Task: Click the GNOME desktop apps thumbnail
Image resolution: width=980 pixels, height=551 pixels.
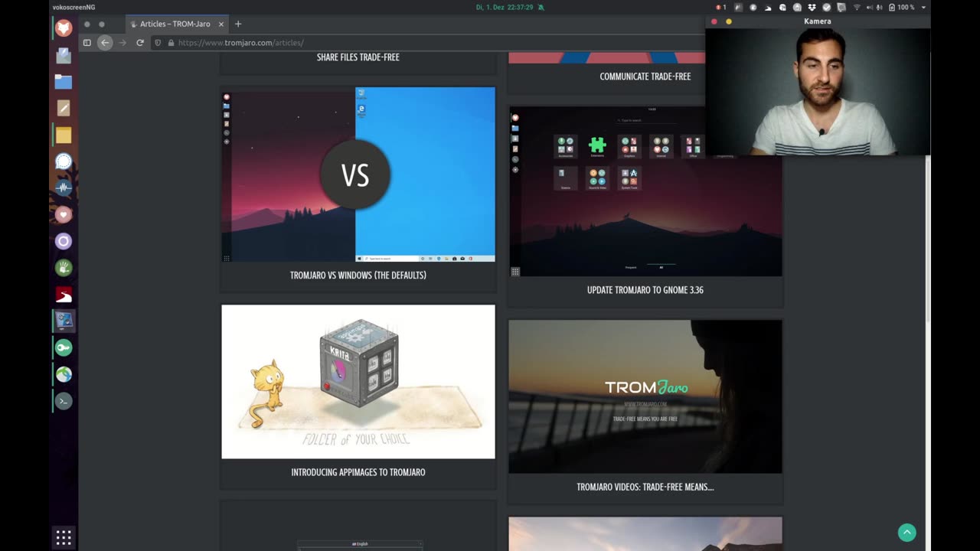Action: tap(645, 191)
